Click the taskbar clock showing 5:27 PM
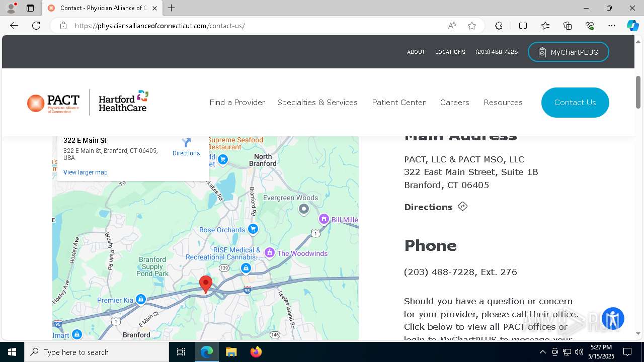This screenshot has height=362, width=644. (x=601, y=352)
